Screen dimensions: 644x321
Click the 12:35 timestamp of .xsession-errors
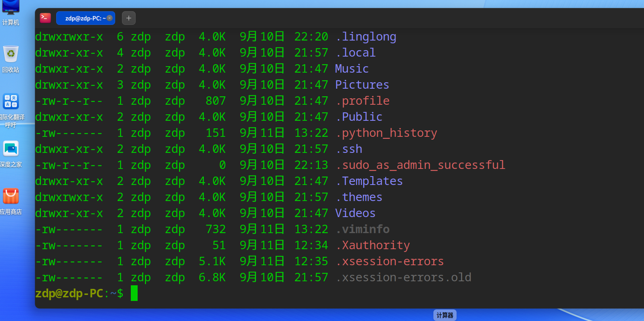tap(311, 262)
